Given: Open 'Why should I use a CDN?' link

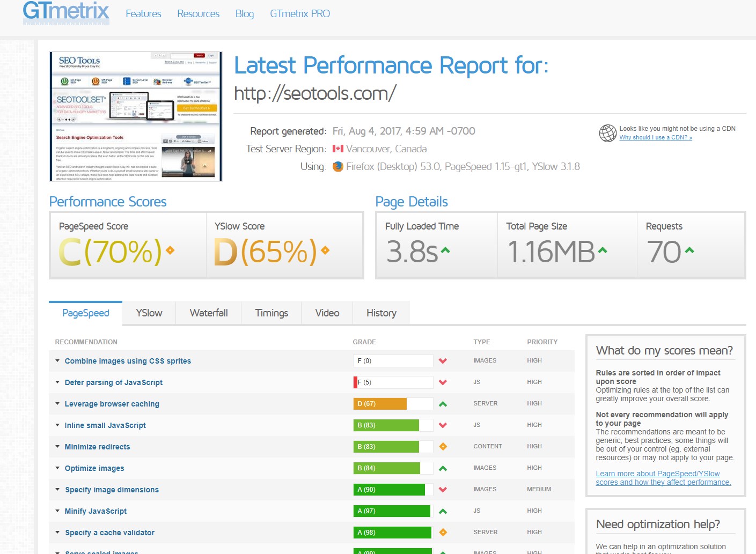Looking at the screenshot, I should (655, 138).
